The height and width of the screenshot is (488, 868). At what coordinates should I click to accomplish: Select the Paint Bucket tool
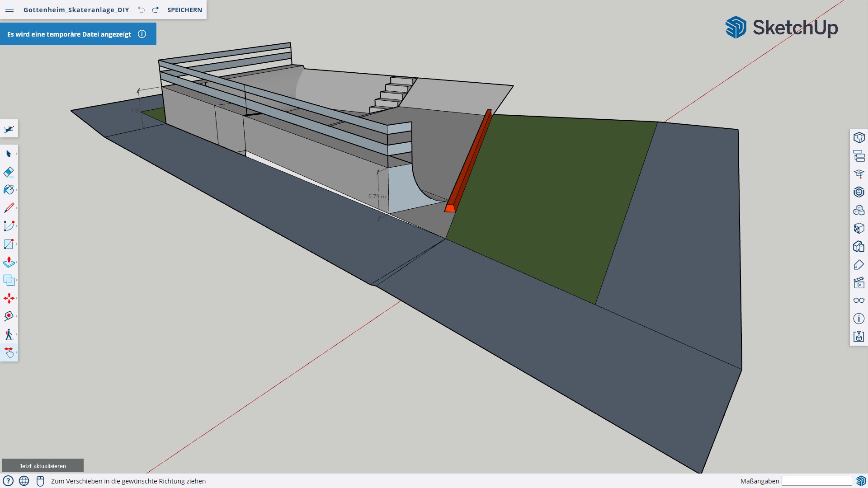9,190
